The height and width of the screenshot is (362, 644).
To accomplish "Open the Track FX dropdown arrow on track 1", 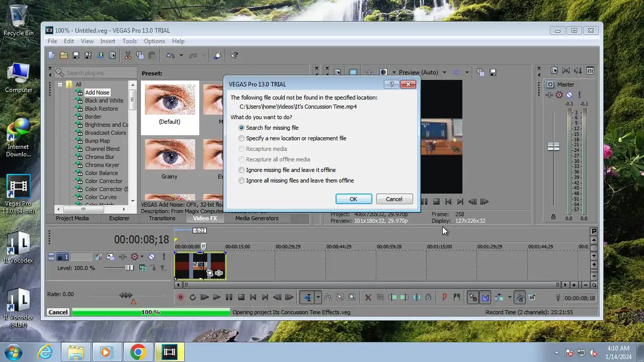I will tap(142, 257).
